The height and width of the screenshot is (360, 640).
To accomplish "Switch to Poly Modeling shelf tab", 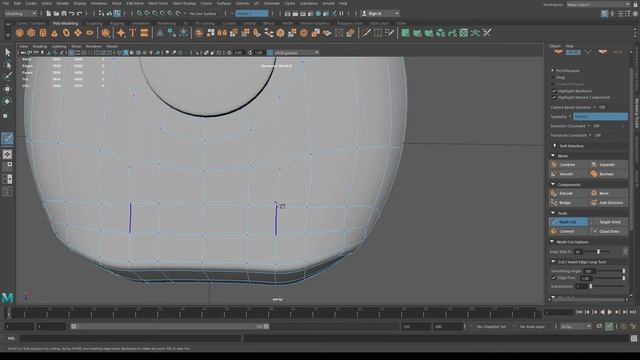I will (x=65, y=23).
